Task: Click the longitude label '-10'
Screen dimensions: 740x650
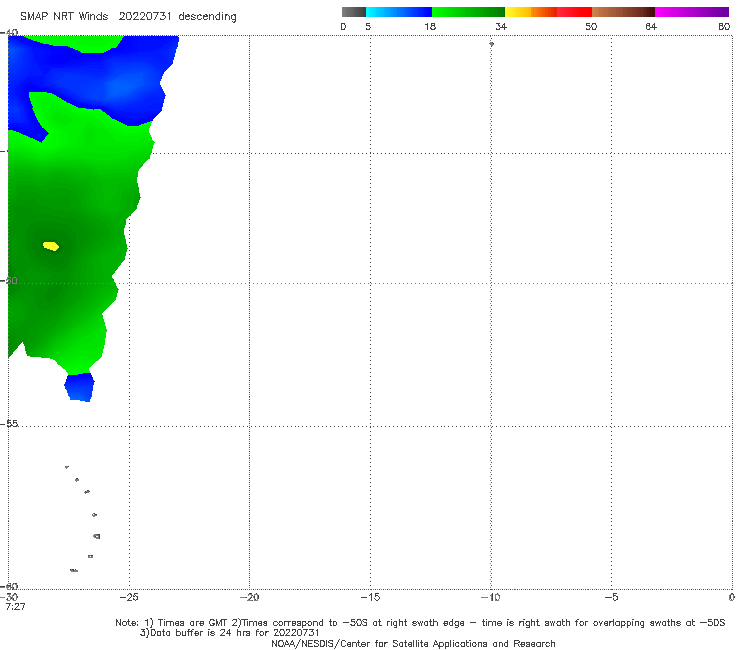Action: click(490, 598)
